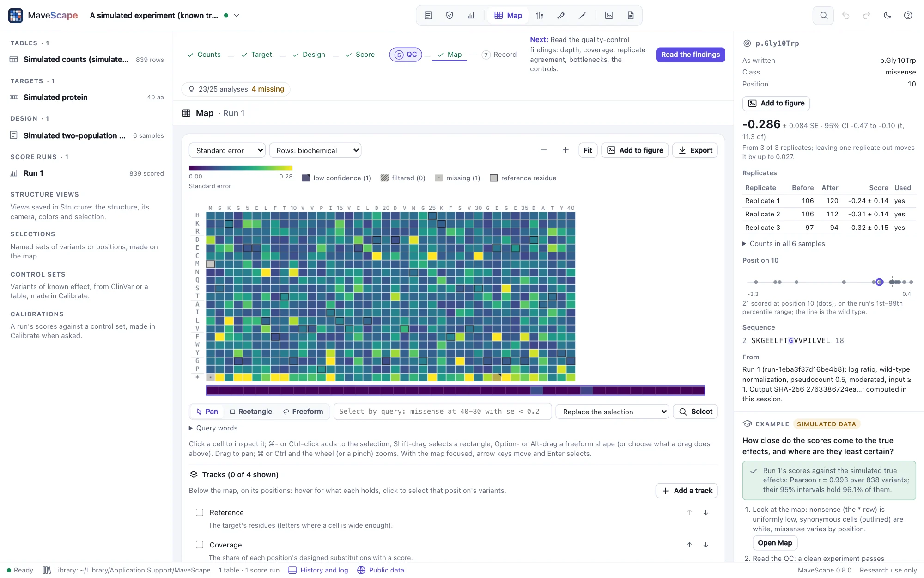Open the report page view icon

(631, 15)
